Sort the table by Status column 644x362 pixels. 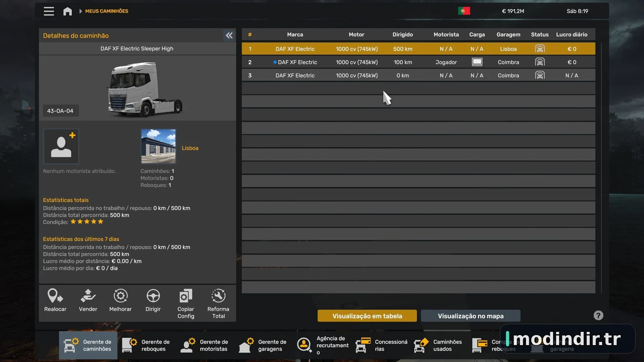tap(540, 35)
